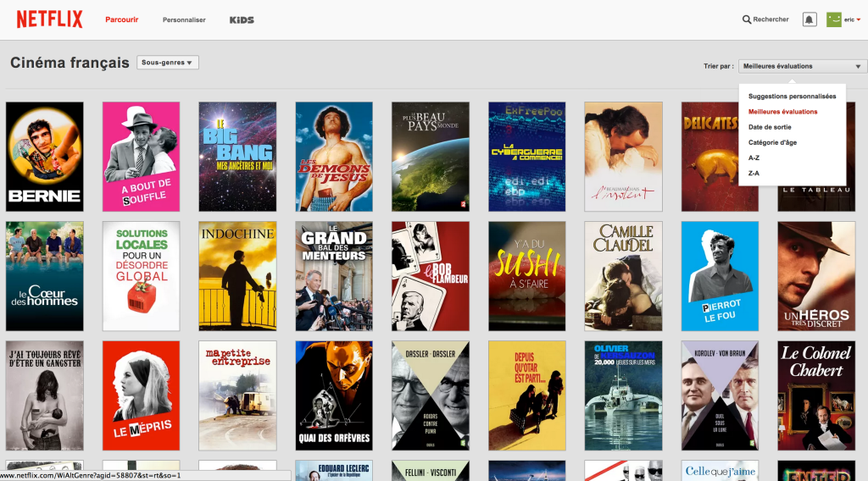Open Le Colonel Chabert poster
The image size is (868, 481).
coord(816,395)
